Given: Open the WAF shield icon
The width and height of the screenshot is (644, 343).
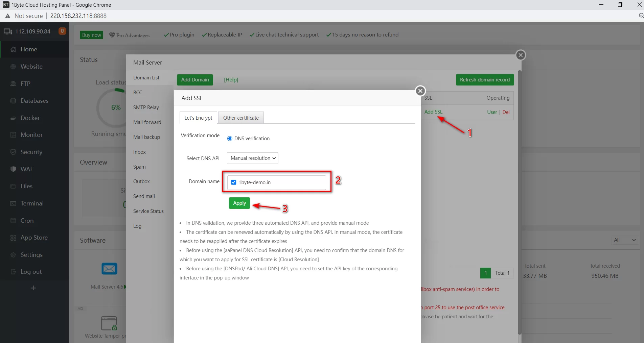Looking at the screenshot, I should pos(13,169).
